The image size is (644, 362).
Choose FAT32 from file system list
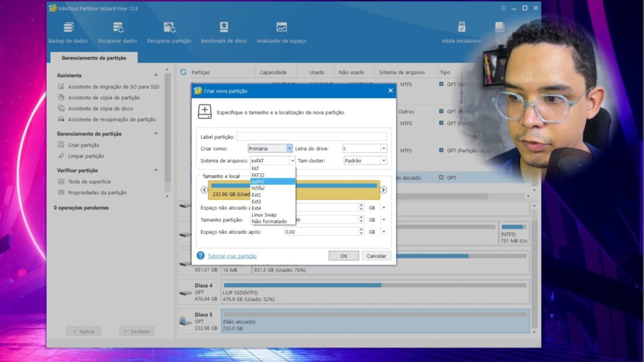pos(273,175)
